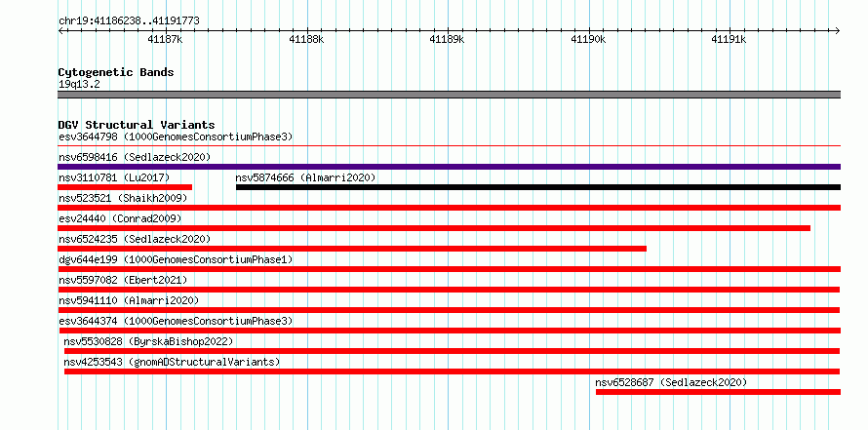Click the nsv5530828 (ByrskaBishop2022) label
868x430 pixels.
point(148,341)
